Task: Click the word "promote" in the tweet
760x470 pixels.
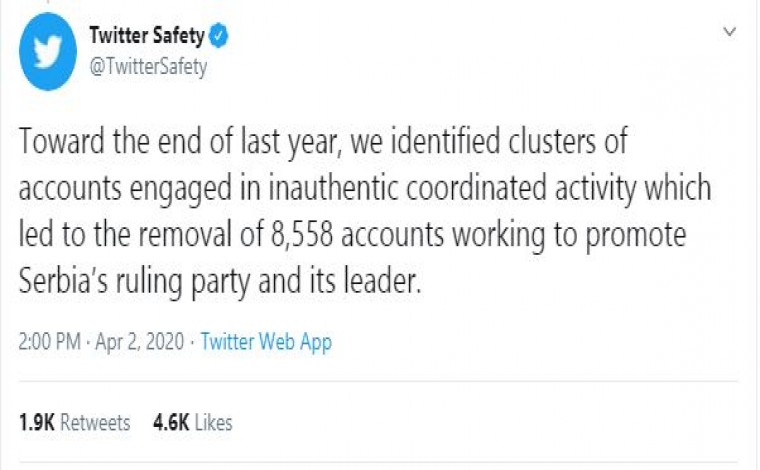Action: (635, 236)
